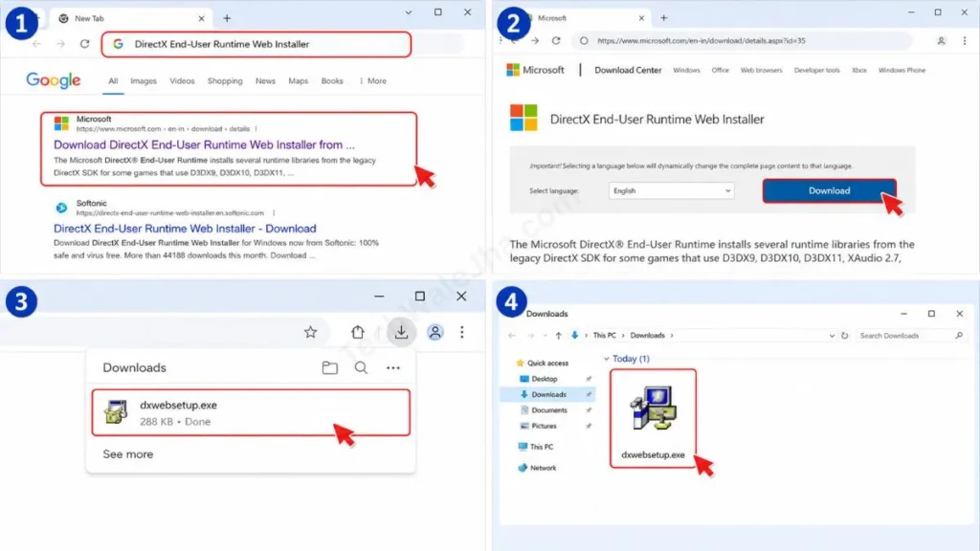Open Microsoft DirectX download result link
The height and width of the screenshot is (551, 980).
(x=204, y=145)
